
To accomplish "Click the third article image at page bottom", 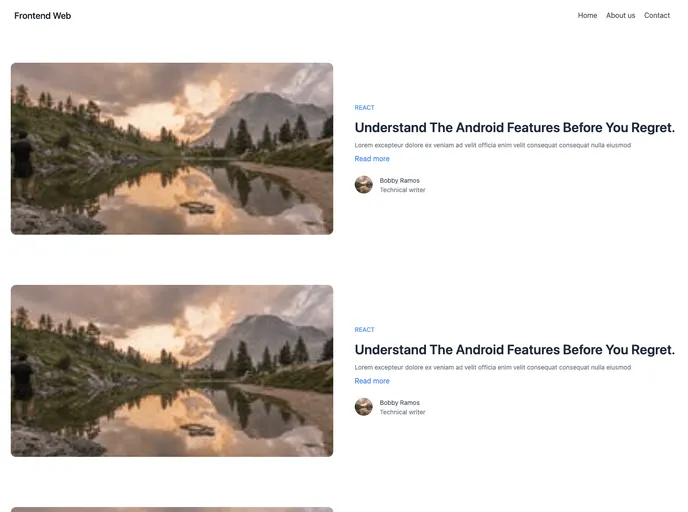I will click(172, 509).
